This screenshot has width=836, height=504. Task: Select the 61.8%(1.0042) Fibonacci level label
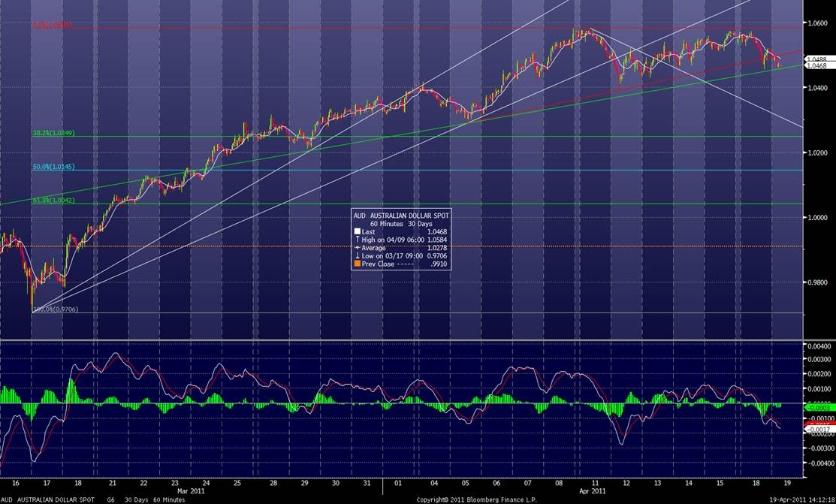[x=53, y=201]
